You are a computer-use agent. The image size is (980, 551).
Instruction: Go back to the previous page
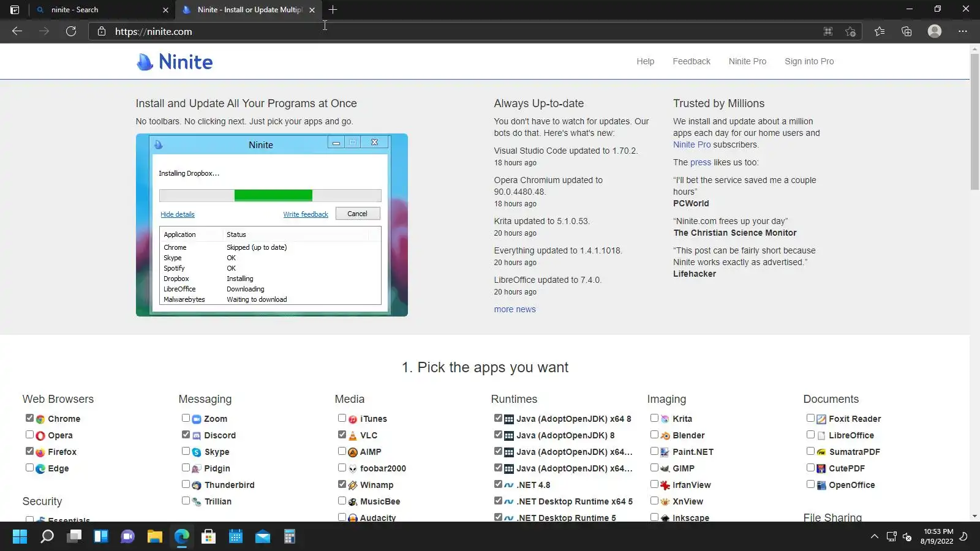click(x=17, y=31)
